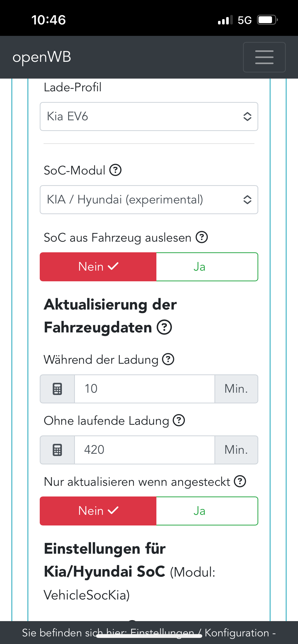The width and height of the screenshot is (298, 644).
Task: Focus the Ohne laufende Ladung minutes field
Action: 144,450
